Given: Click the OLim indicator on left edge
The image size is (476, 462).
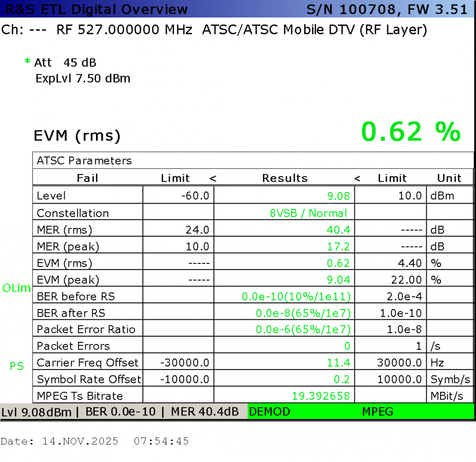Looking at the screenshot, I should pos(17,288).
